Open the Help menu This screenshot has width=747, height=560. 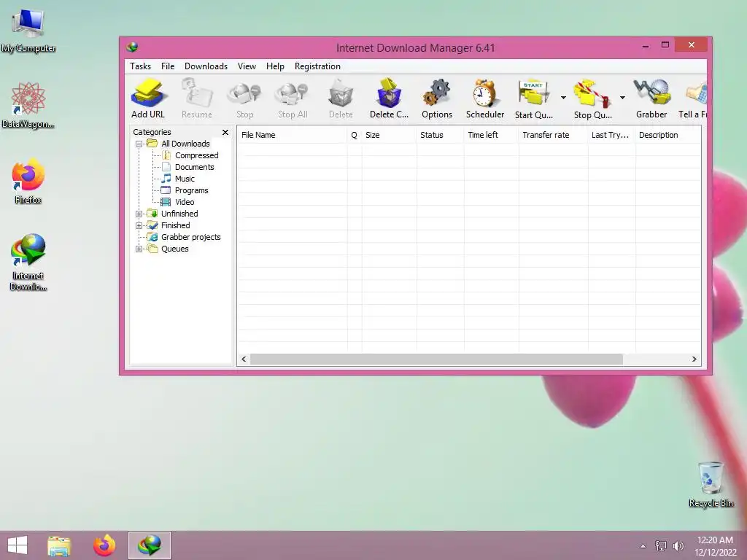click(275, 66)
